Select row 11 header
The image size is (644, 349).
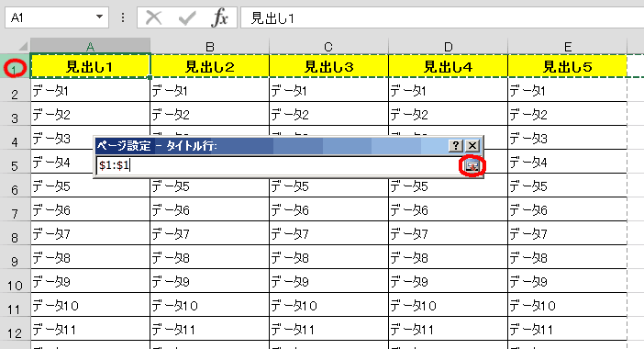15,305
